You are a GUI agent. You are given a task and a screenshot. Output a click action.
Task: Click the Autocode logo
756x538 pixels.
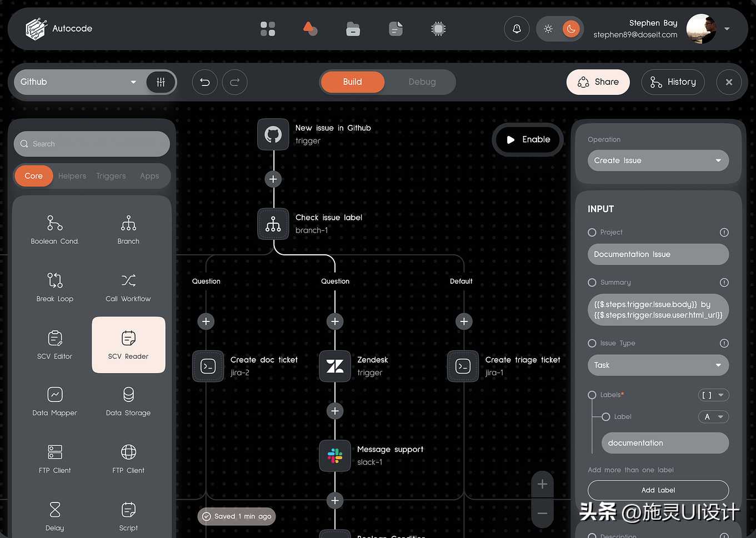[x=59, y=29]
